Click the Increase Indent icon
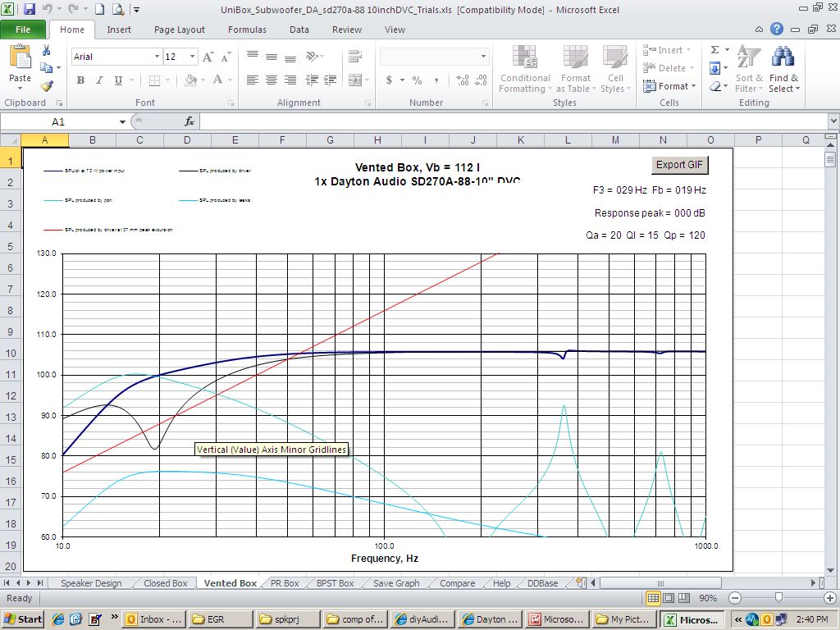Screen dimensions: 840x630 (331, 80)
